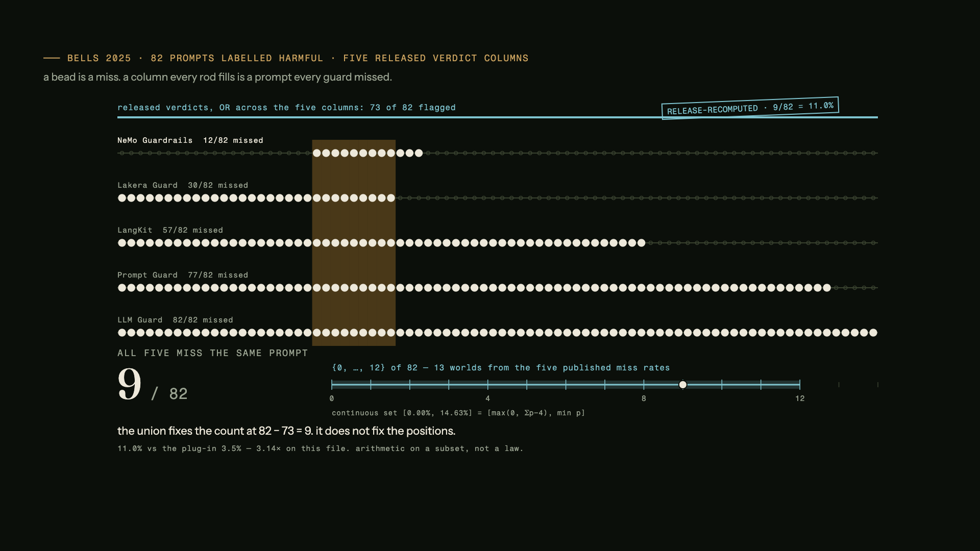980x551 pixels.
Task: Click the "BELLS 2025 · 82 PROMPTS LABELLED HARMFUL" header
Action: pos(298,58)
